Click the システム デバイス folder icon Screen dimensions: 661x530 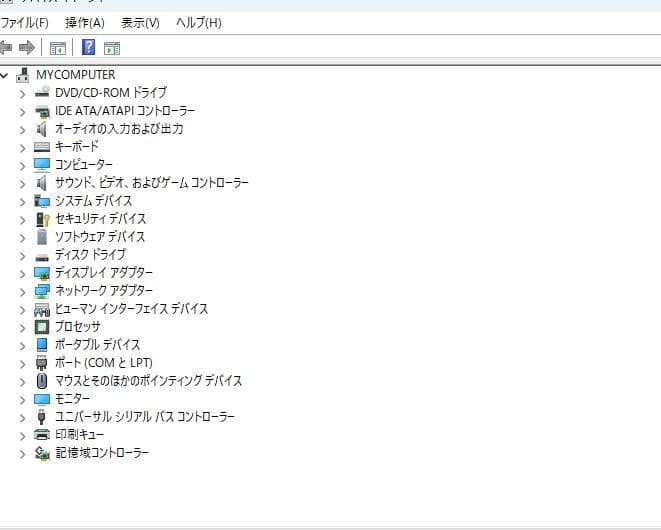coord(42,201)
